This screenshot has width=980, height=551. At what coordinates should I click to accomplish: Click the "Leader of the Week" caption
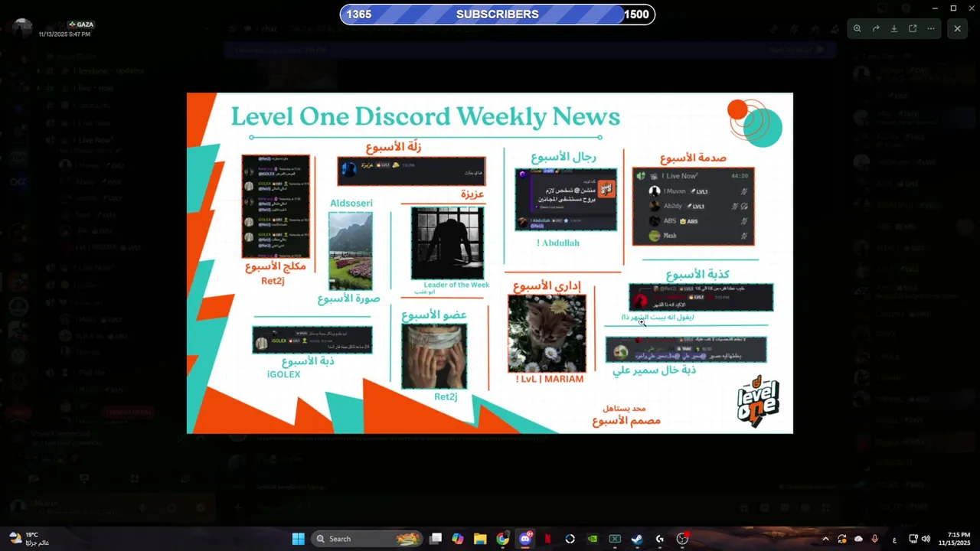[x=456, y=285]
